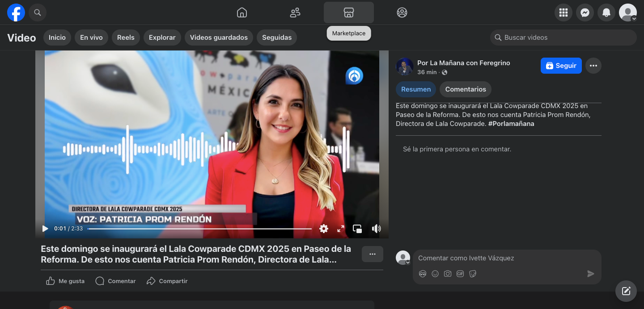The height and width of the screenshot is (309, 644).
Task: Mute the video volume speaker
Action: pos(376,229)
